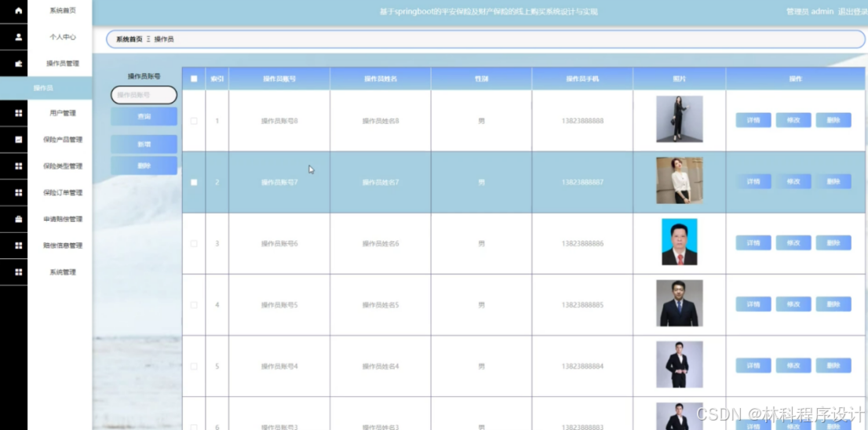This screenshot has height=430, width=868.
Task: Click 修改 for 操作员账号4
Action: coord(793,365)
